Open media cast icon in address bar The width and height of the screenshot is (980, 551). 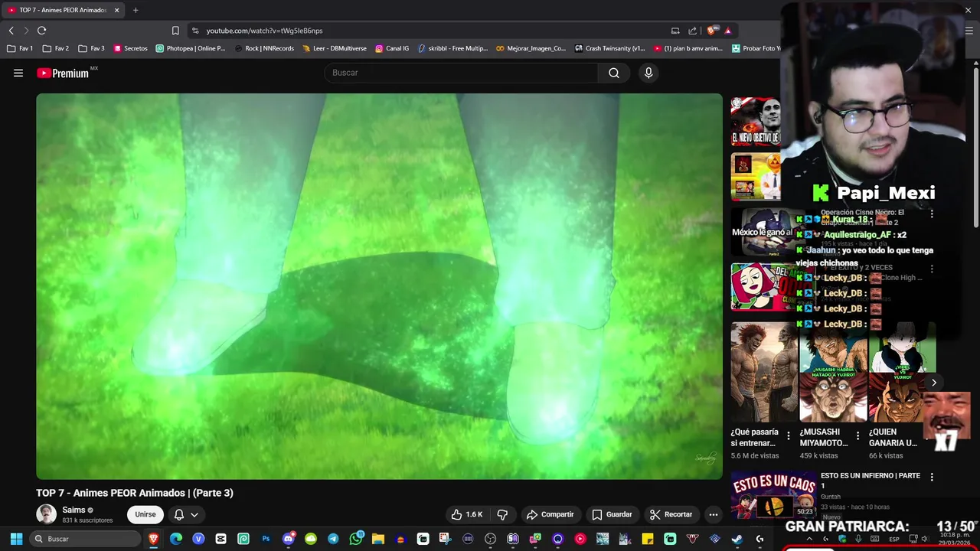675,31
